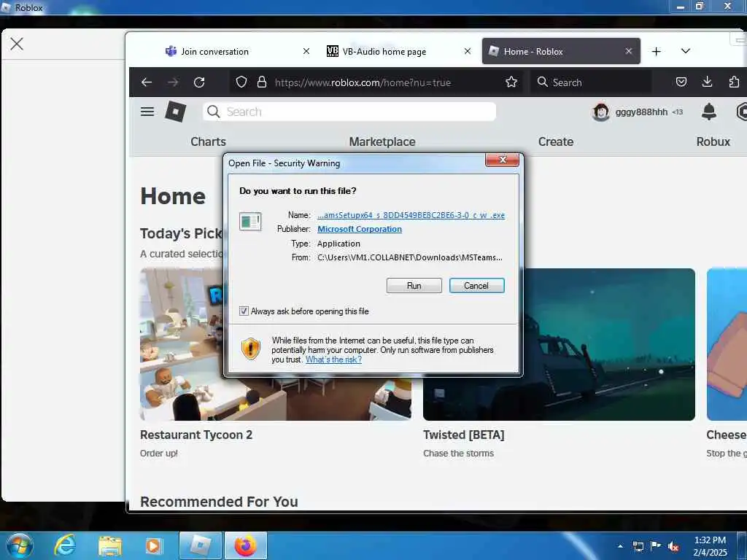Close the Security Warning dialog
The width and height of the screenshot is (747, 560).
point(502,160)
